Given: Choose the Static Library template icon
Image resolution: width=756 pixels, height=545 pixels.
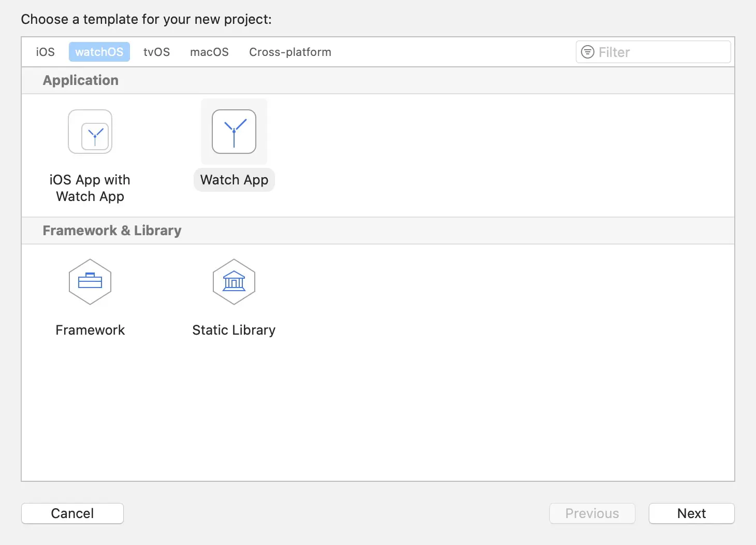Looking at the screenshot, I should point(234,282).
